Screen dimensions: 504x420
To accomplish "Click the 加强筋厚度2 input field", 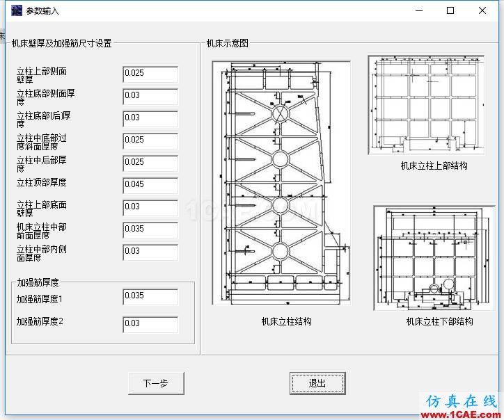I will (x=150, y=325).
